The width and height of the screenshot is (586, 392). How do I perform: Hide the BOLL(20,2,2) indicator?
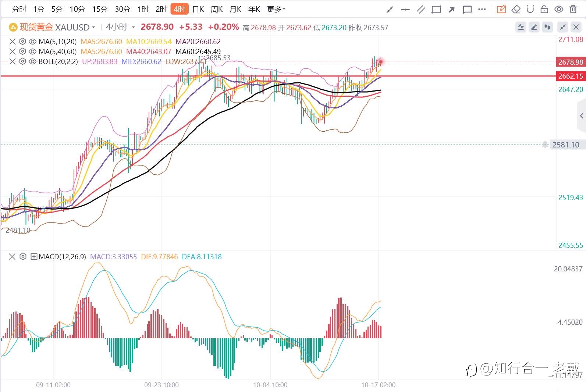(x=32, y=61)
